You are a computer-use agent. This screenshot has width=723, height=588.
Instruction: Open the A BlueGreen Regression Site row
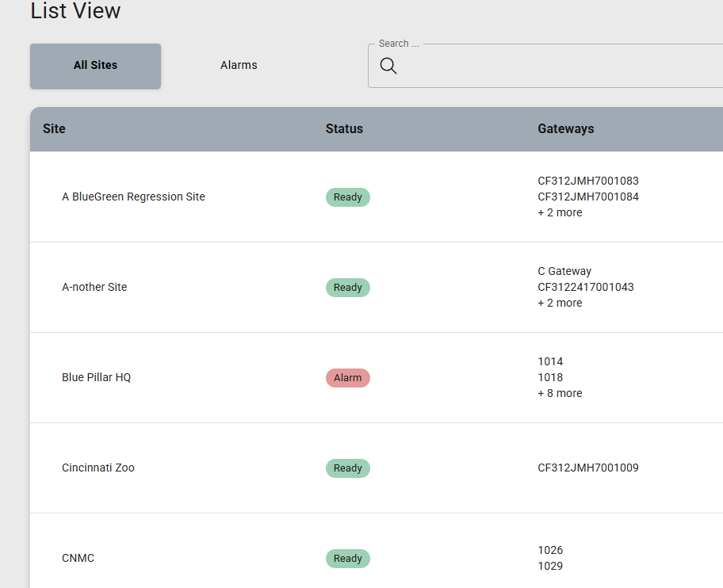133,197
